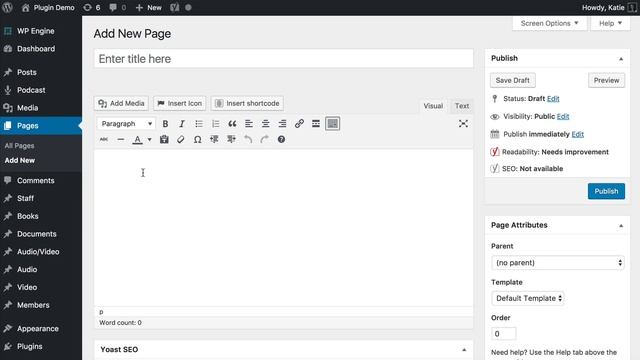Insert a numbered list
The height and width of the screenshot is (360, 640).
pos(216,124)
